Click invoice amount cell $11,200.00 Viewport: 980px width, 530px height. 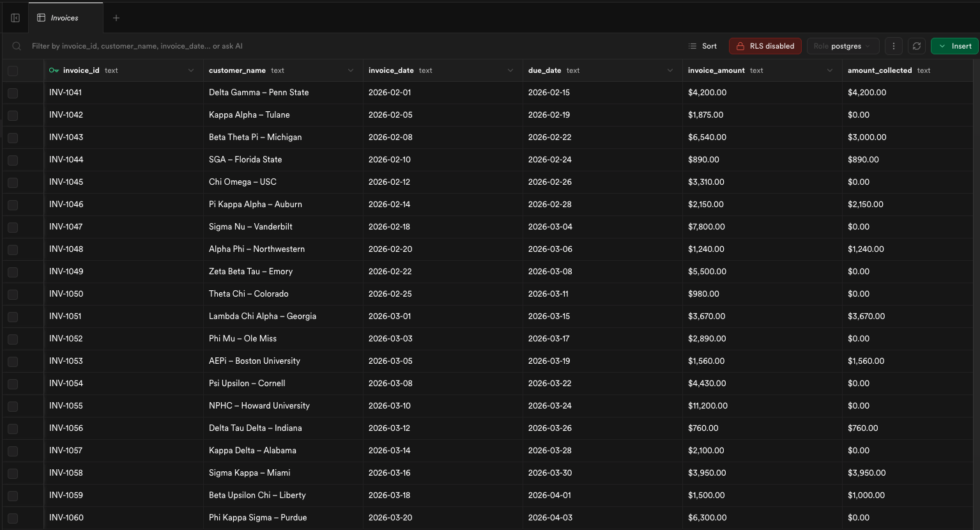click(x=762, y=406)
